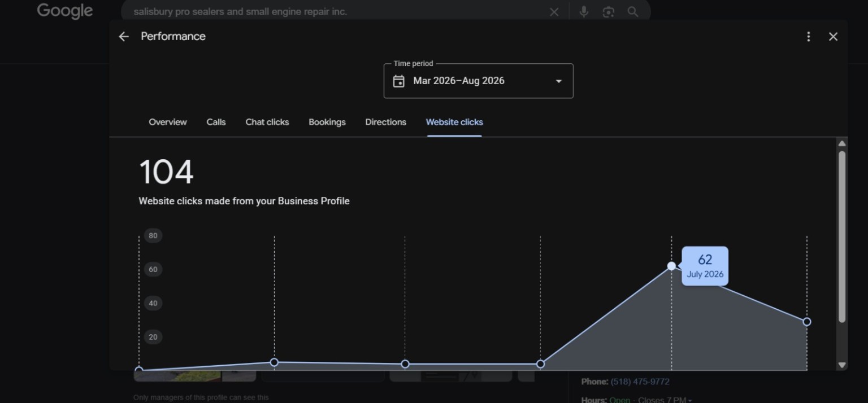Click the Google logo
868x403 pixels.
[65, 11]
